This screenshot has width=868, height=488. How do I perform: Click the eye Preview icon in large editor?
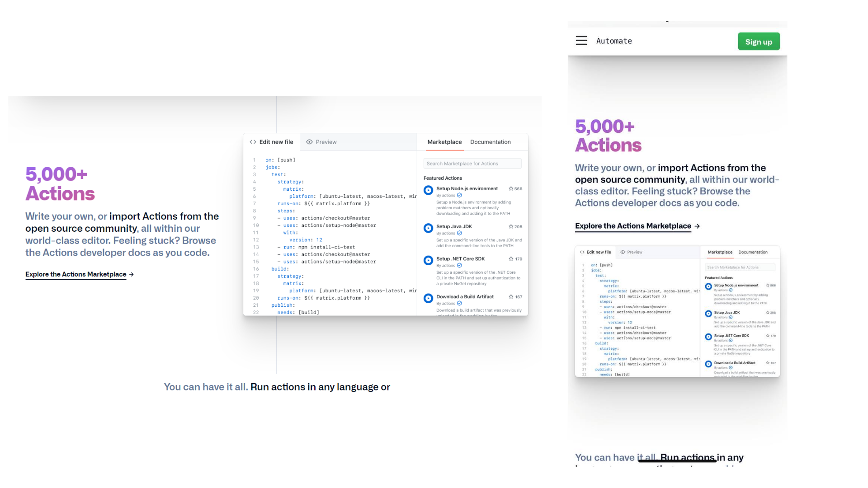[309, 142]
